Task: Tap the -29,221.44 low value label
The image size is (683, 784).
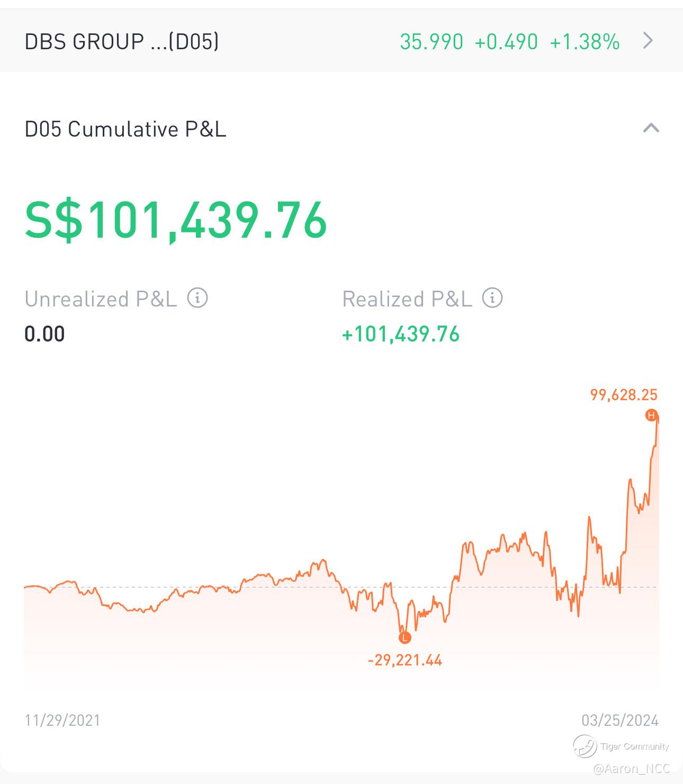Action: point(405,660)
